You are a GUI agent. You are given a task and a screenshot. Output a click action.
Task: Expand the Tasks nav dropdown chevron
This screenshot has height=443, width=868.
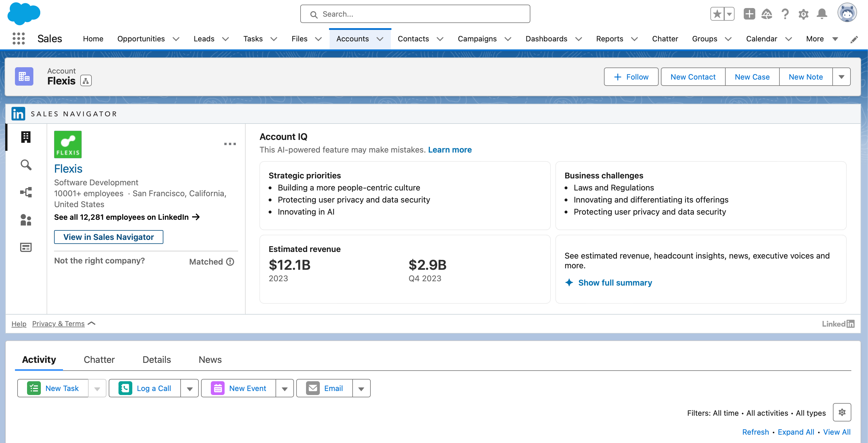click(274, 39)
